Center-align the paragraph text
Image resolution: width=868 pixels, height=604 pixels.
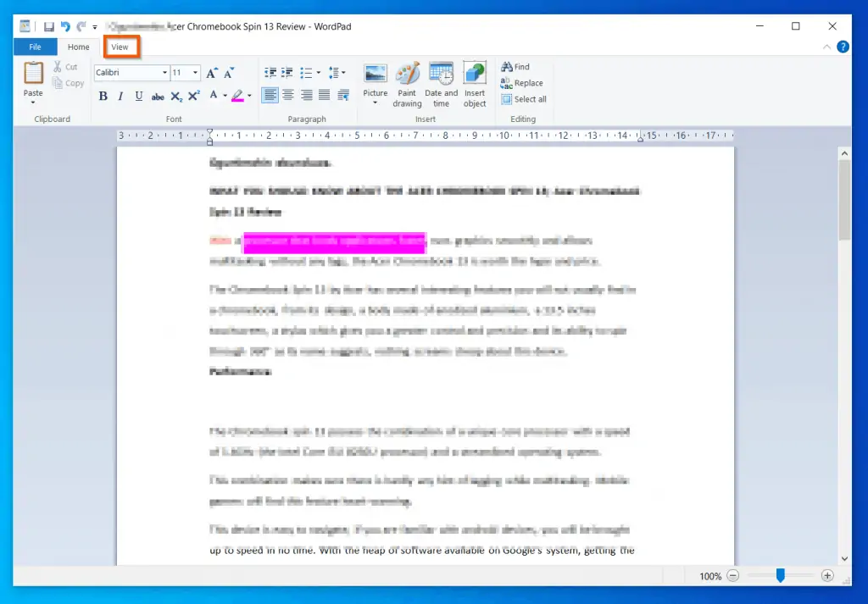click(287, 94)
